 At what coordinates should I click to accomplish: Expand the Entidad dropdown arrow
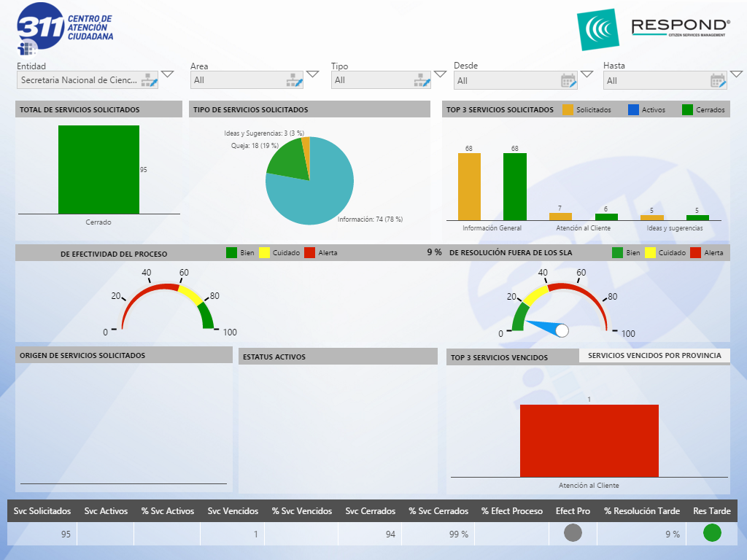click(x=168, y=74)
